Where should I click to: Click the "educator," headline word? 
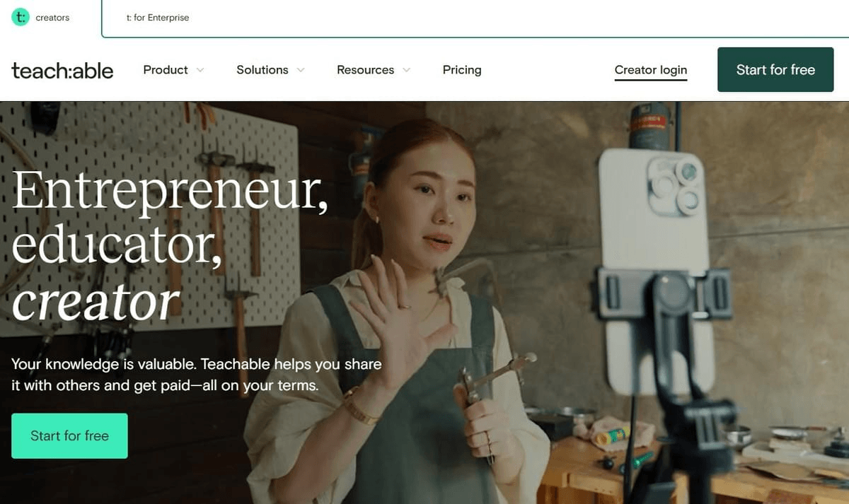pyautogui.click(x=117, y=245)
